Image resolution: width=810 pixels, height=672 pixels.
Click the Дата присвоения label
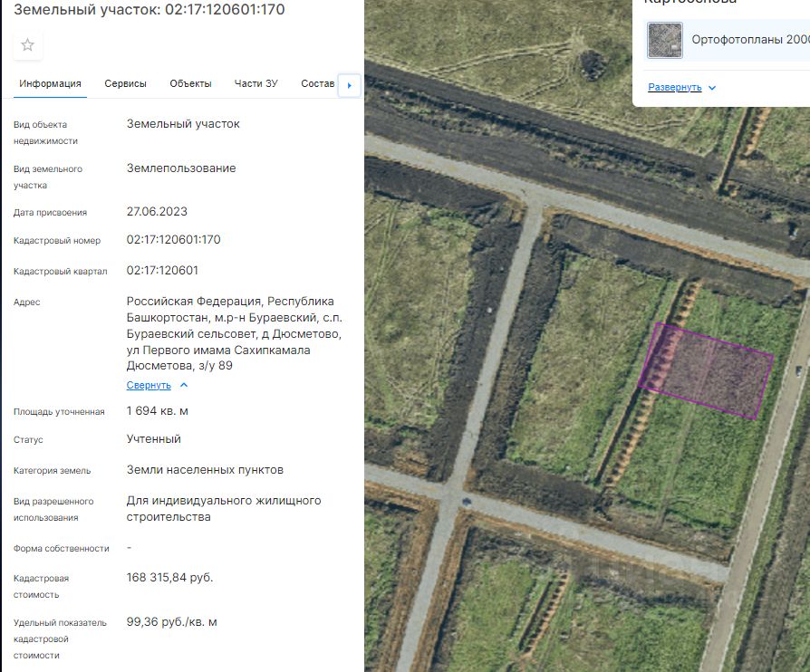click(x=50, y=213)
